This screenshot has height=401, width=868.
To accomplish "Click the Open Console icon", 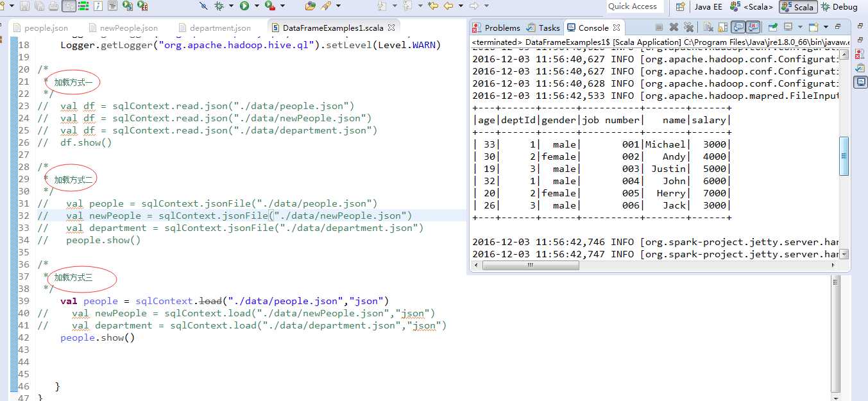I will 813,28.
